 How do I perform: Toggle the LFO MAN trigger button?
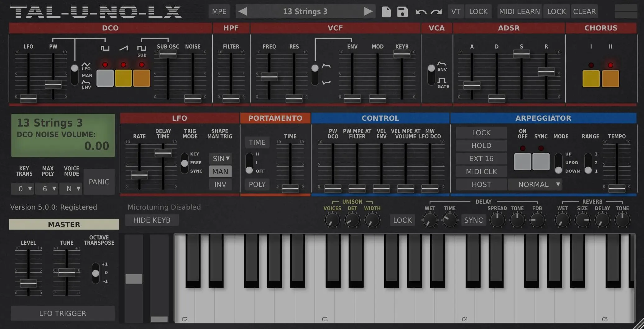(x=220, y=172)
